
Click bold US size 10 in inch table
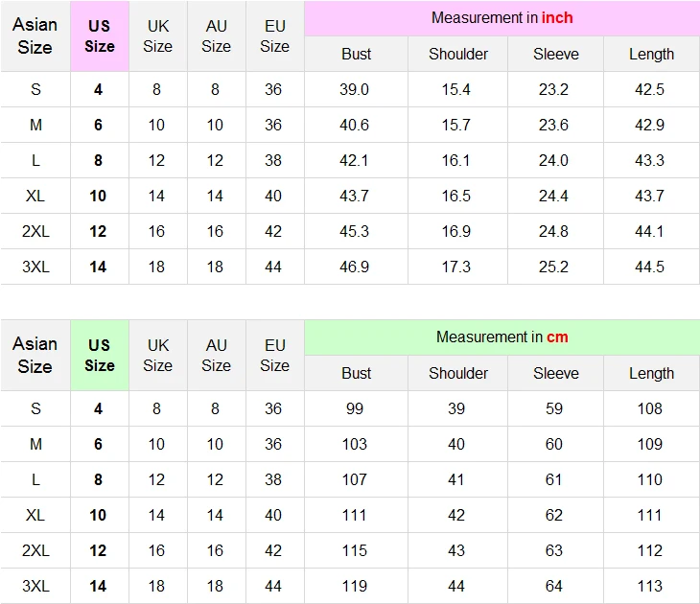point(98,196)
